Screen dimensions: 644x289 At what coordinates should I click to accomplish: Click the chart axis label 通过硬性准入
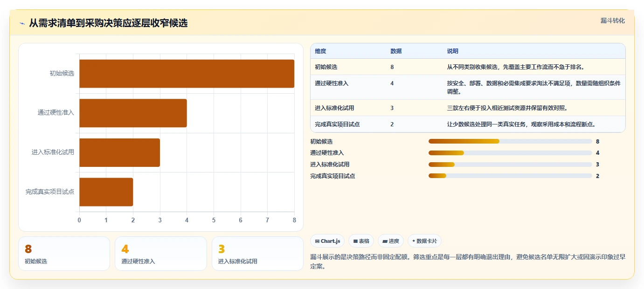click(56, 113)
